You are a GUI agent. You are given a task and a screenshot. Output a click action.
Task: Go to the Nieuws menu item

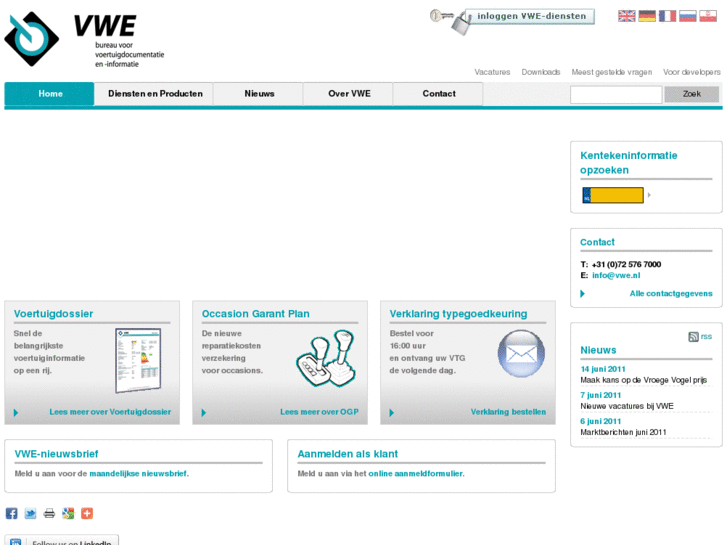point(259,94)
